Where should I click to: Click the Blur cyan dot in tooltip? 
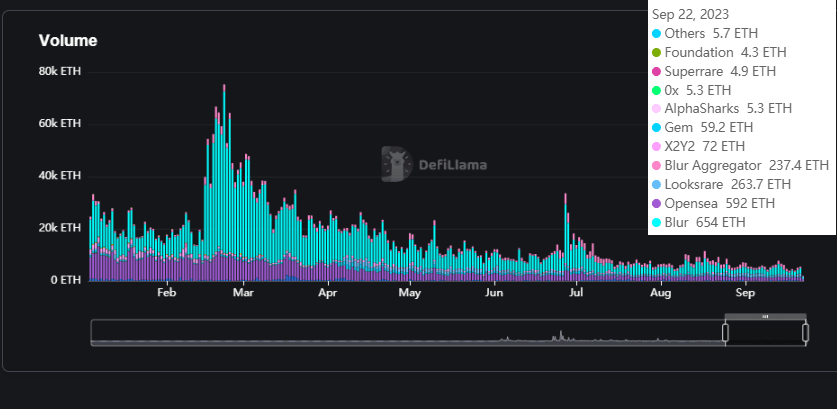(x=656, y=222)
